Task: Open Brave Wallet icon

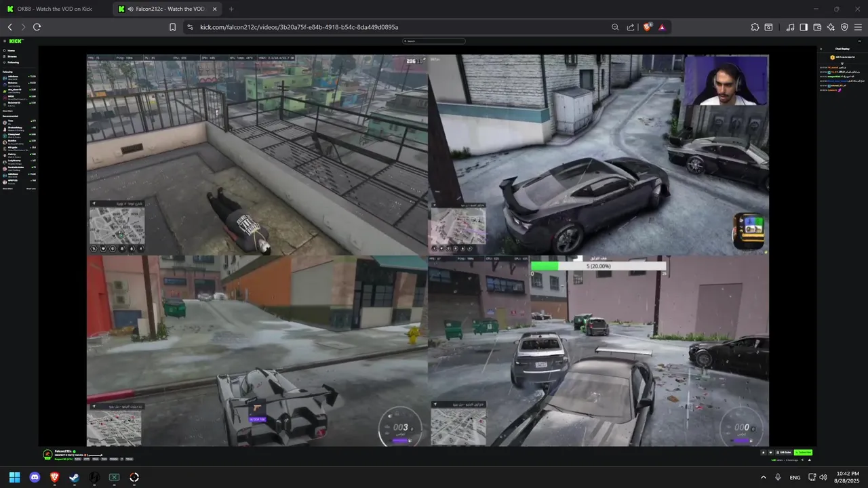Action: 817,27
